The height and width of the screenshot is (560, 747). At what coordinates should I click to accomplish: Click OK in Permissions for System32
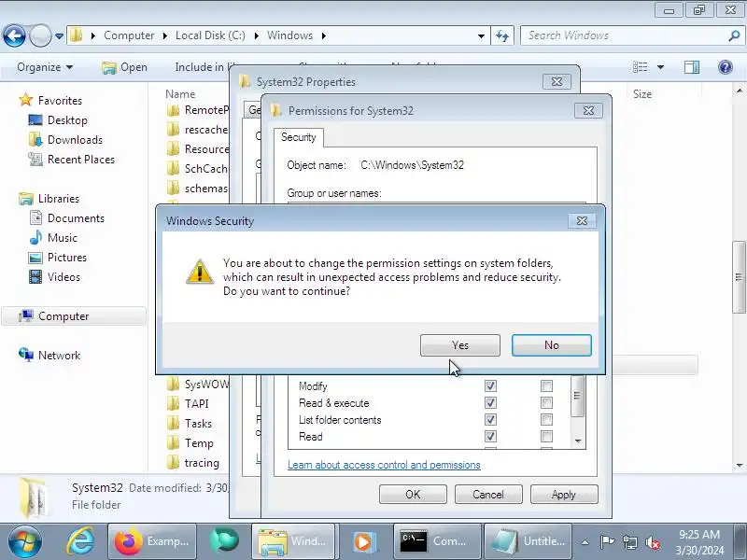[x=413, y=495]
